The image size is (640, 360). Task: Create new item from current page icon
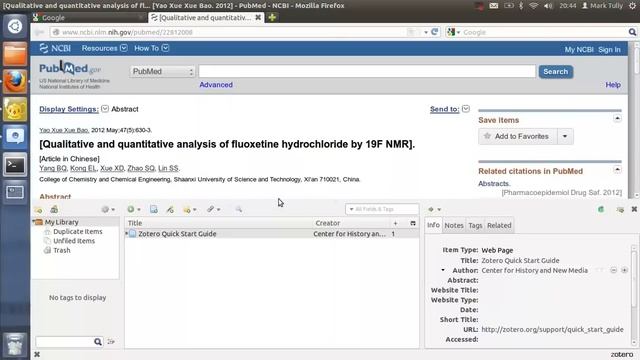coord(154,209)
